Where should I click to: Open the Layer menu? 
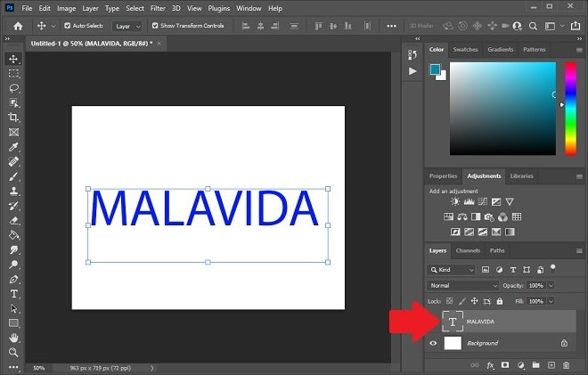click(90, 8)
